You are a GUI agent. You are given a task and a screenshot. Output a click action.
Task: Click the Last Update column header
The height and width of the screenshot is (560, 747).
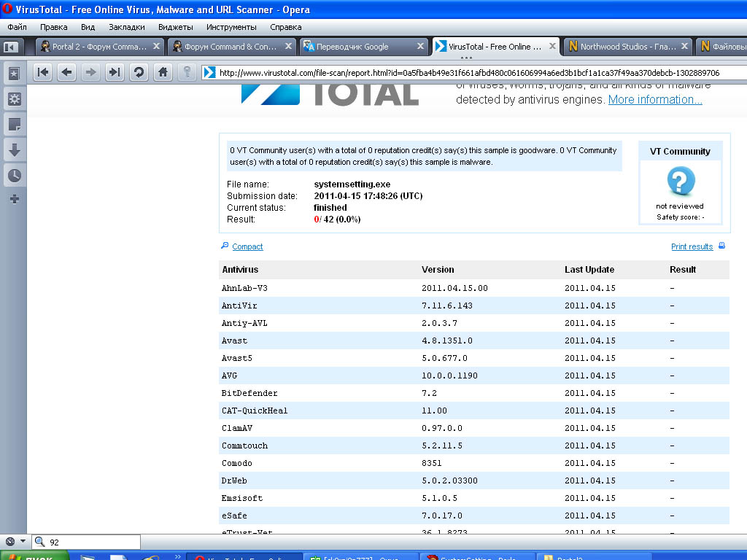click(x=589, y=270)
